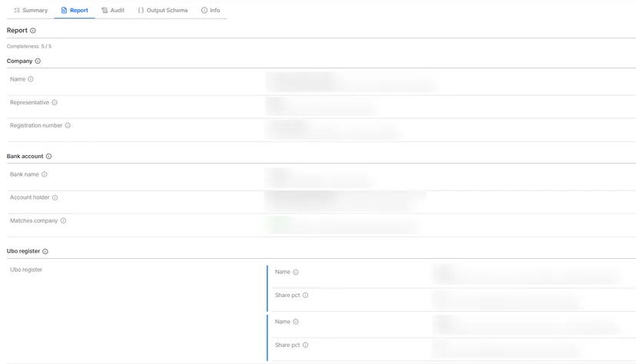Click the Bank name label
This screenshot has height=364, width=636.
25,174
